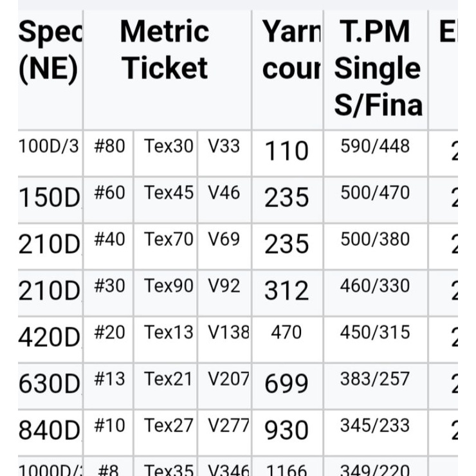Click the V33 cell

(x=224, y=153)
